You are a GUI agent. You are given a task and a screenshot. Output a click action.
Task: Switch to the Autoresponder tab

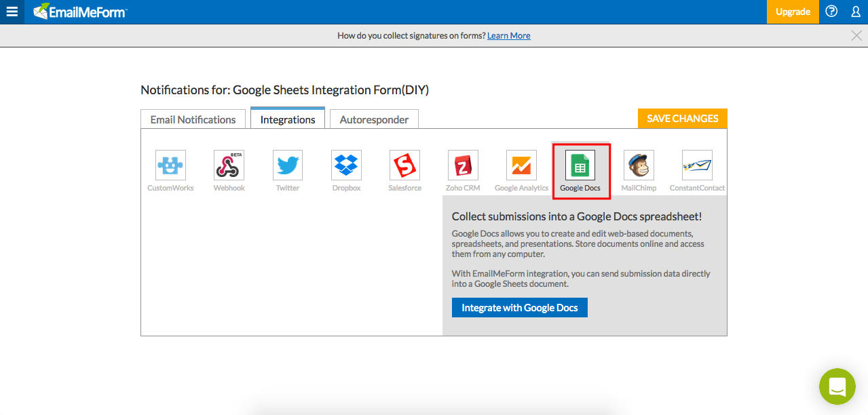coord(374,119)
